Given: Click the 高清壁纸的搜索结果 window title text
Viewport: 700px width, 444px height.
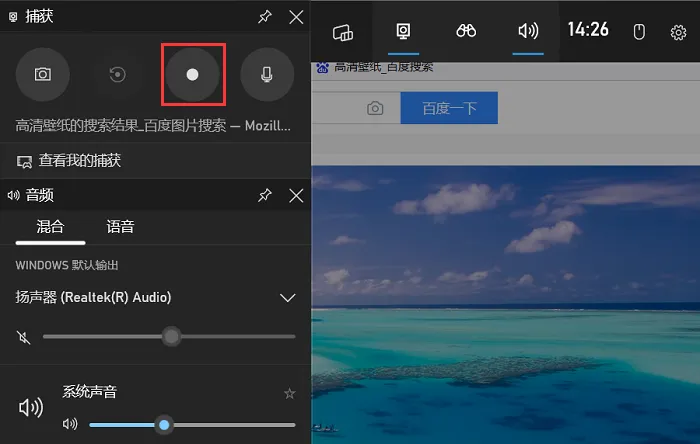Looking at the screenshot, I should [153, 126].
